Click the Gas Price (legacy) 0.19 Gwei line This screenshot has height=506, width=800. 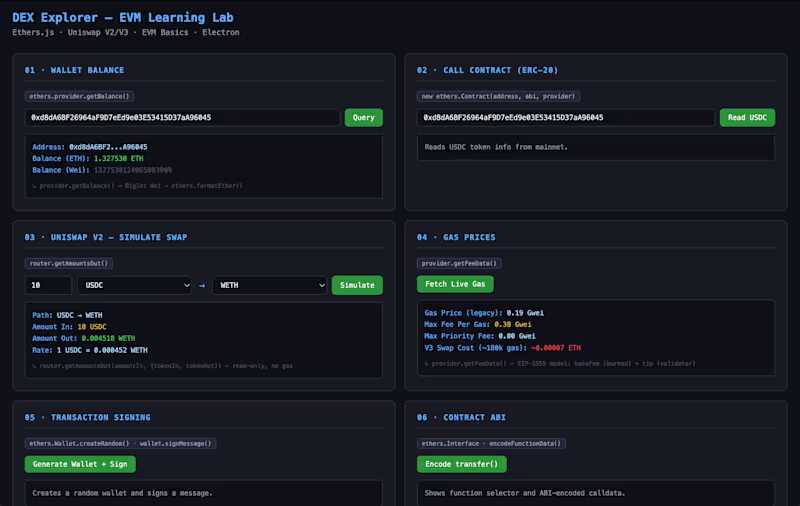pyautogui.click(x=484, y=313)
